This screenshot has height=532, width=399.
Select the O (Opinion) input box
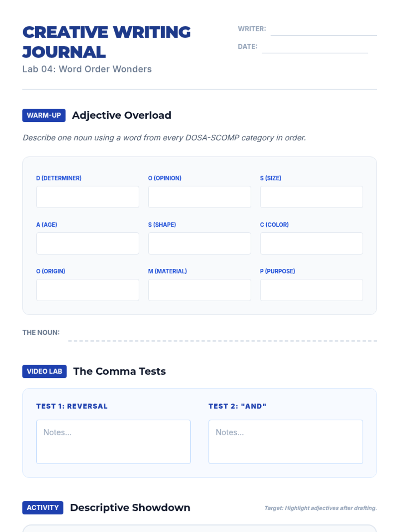199,197
